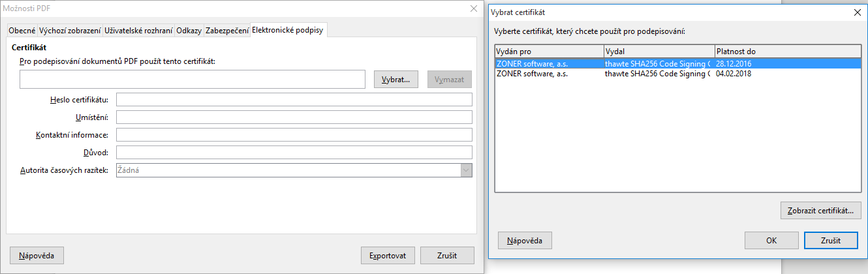Click in the Důvod text field

coord(294,152)
